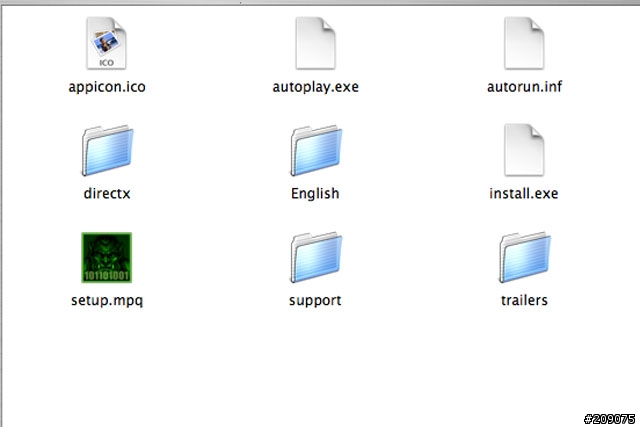Open the English folder icon
The width and height of the screenshot is (640, 427).
[x=316, y=151]
